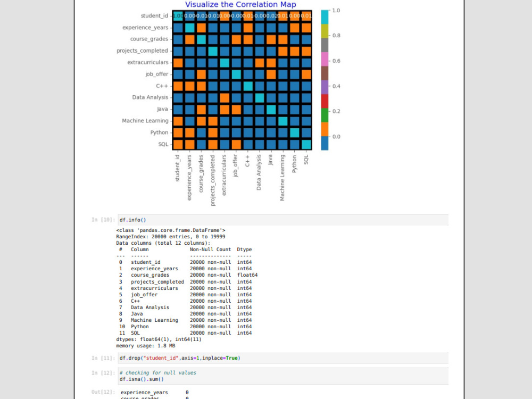The width and height of the screenshot is (532, 399).
Task: Select the cyan segment of the colorbar
Action: (325, 17)
